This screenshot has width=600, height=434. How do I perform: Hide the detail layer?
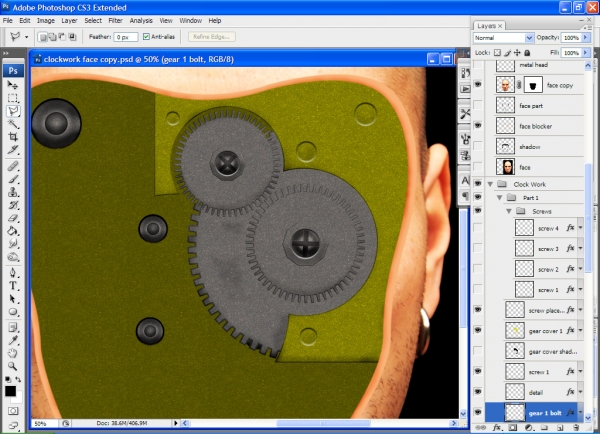point(478,392)
